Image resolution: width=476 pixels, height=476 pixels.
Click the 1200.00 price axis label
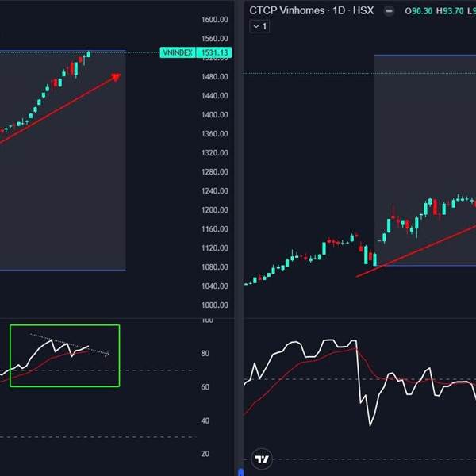click(x=215, y=210)
